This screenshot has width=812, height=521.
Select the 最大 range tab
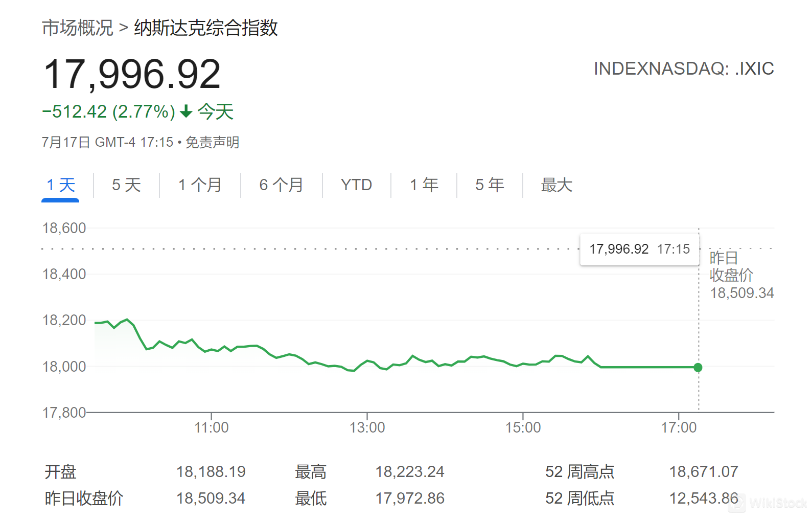point(556,185)
